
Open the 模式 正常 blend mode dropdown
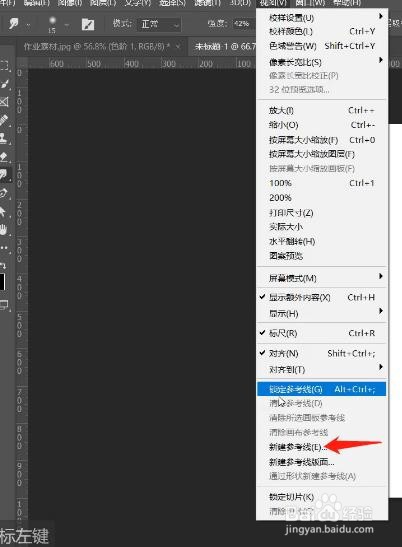(x=159, y=24)
